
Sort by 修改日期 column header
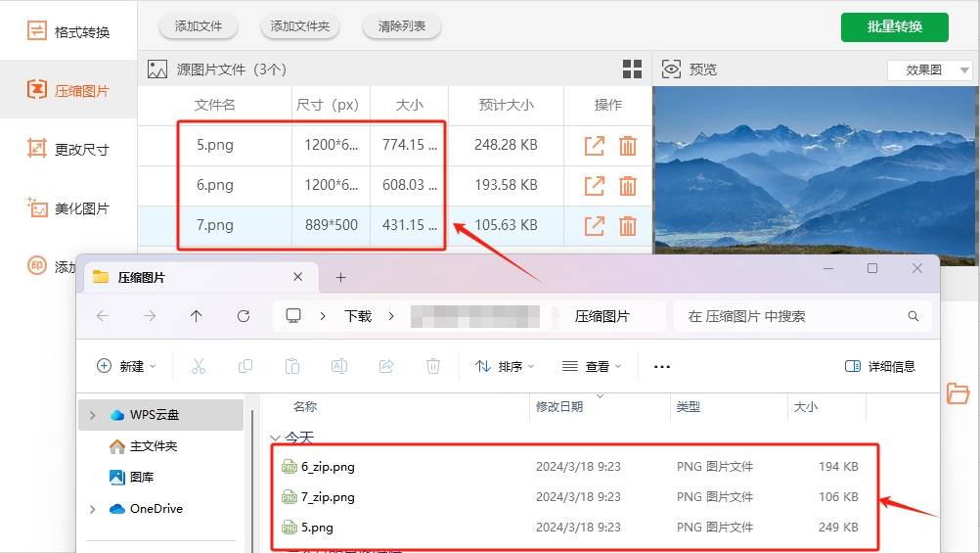(559, 406)
